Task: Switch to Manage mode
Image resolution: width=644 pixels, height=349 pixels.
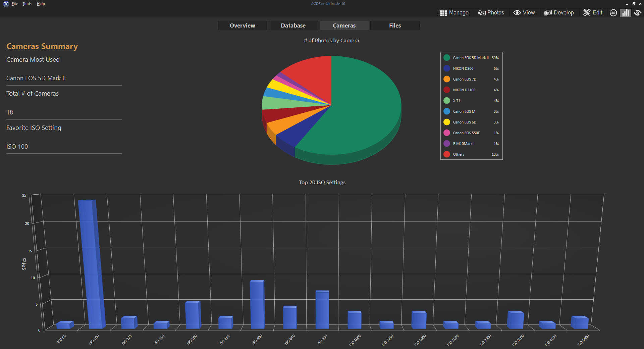Action: pos(454,13)
